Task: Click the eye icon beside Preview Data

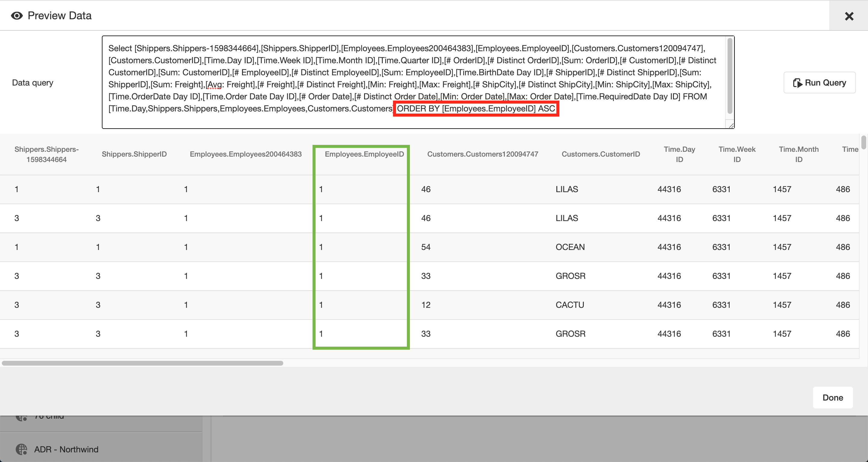Action: (17, 16)
